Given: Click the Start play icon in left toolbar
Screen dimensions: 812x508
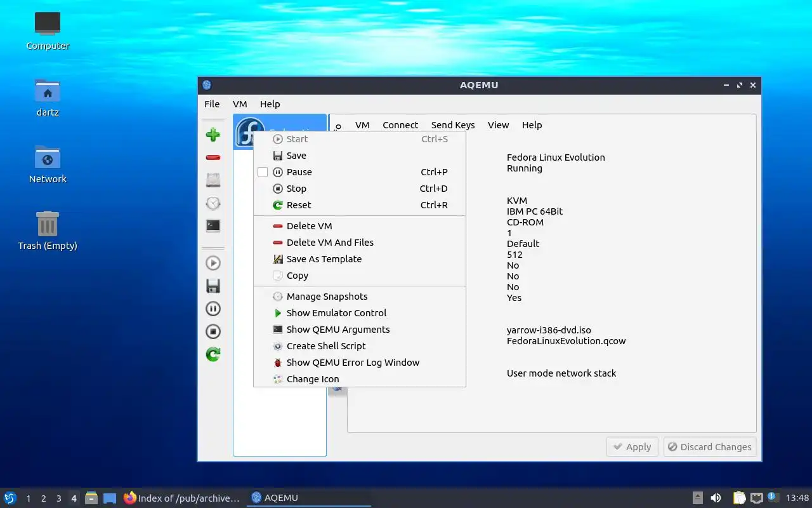Looking at the screenshot, I should pos(213,263).
